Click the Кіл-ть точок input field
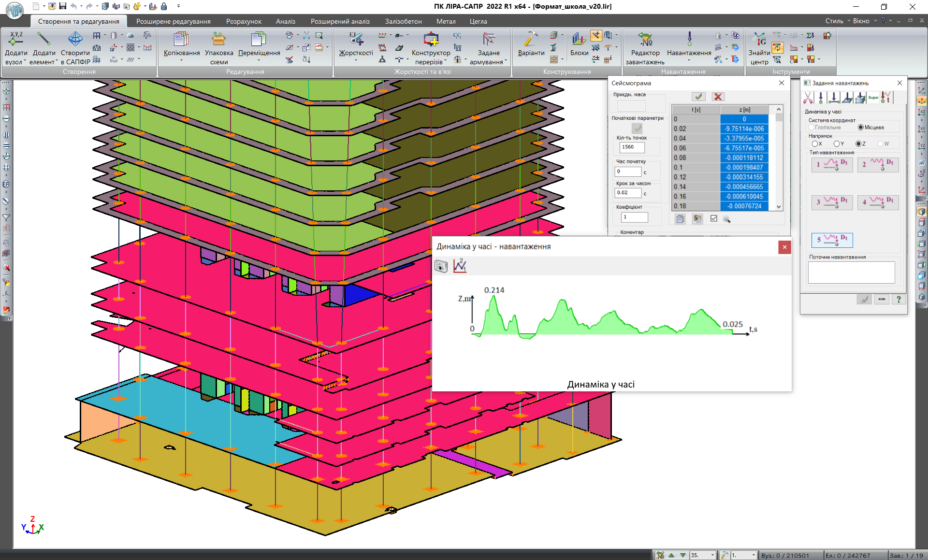Viewport: 928px width, 560px height. pos(632,147)
